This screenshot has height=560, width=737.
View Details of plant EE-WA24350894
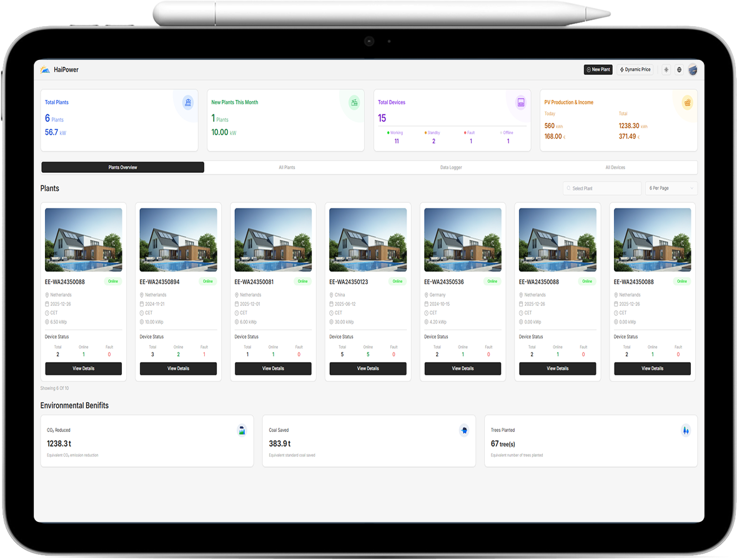tap(178, 368)
